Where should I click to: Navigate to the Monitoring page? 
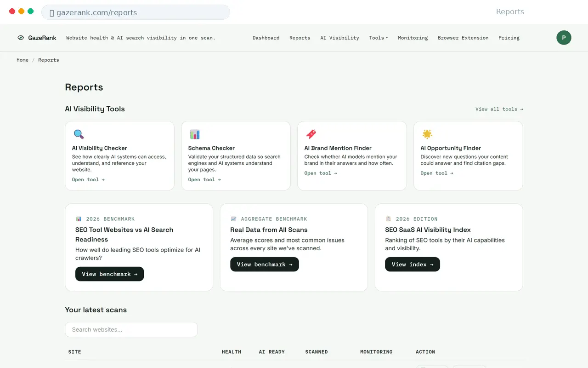click(x=413, y=38)
